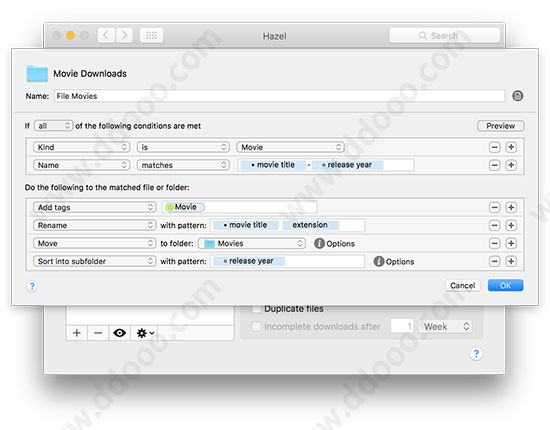Click the Movie tag token
550x430 pixels.
click(185, 207)
